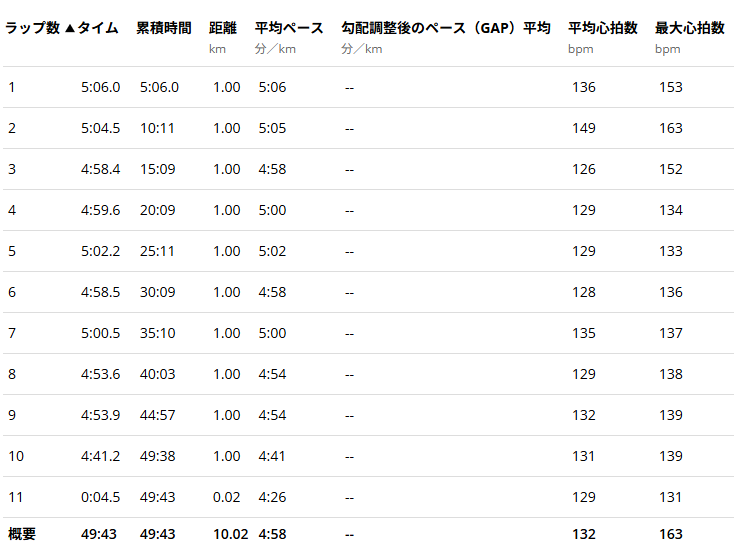Viewport: 734px width, 555px height.
Task: Click the 平均ペース column header
Action: (x=289, y=28)
